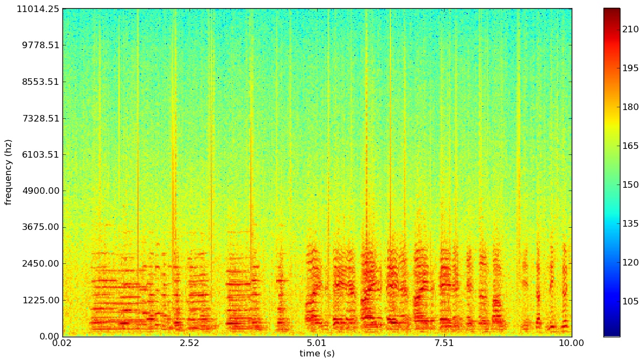Click the 5.01 time tick label

click(317, 343)
